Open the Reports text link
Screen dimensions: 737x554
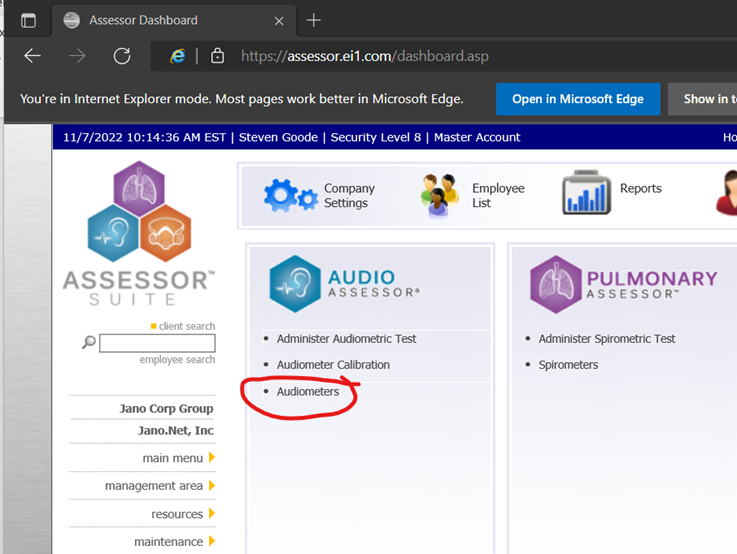(641, 188)
